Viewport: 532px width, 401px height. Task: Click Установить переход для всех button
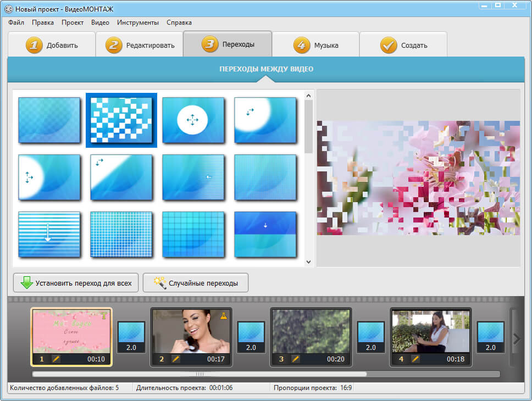click(76, 283)
